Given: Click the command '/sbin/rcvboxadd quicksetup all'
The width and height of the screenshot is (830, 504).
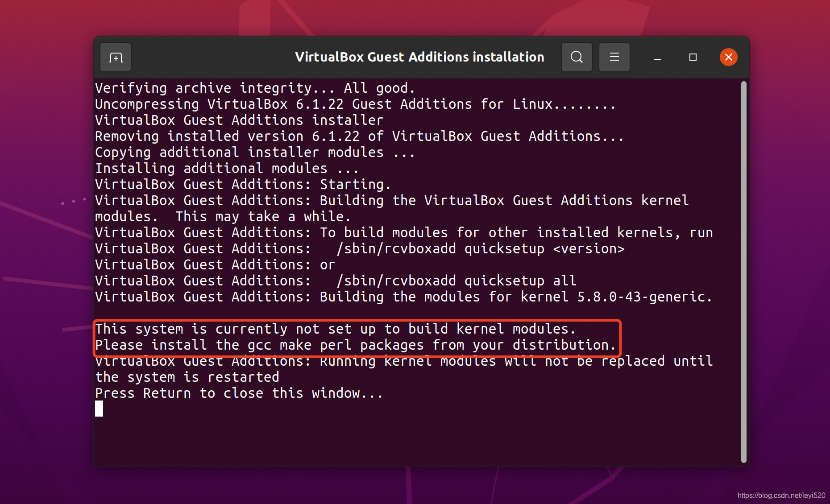Looking at the screenshot, I should [456, 281].
